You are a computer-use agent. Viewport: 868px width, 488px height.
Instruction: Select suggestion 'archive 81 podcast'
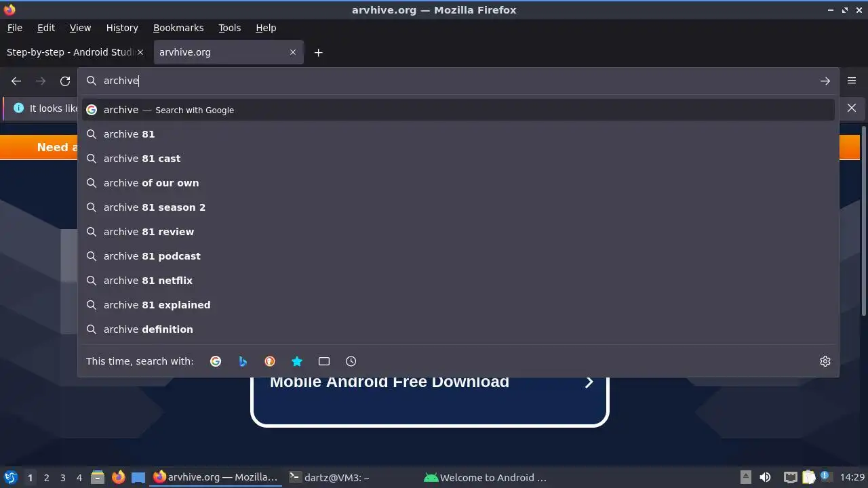(458, 256)
